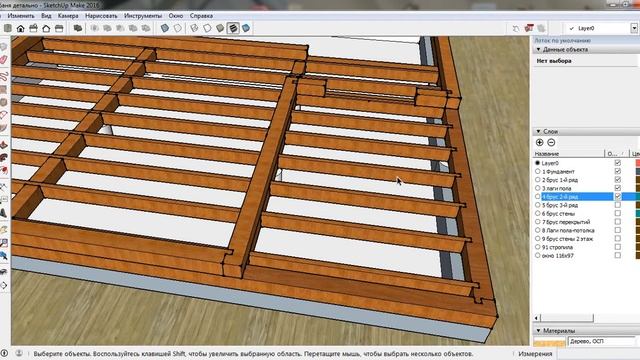The image size is (640, 360).
Task: Show the 6 брус стены layer
Action: coord(618,213)
